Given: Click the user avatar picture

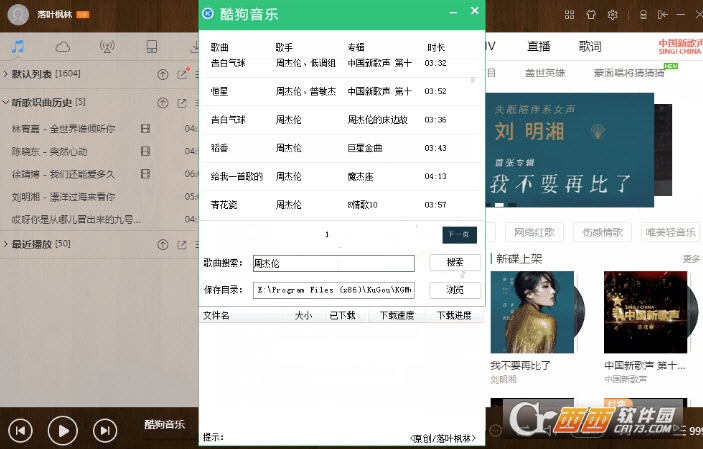Looking at the screenshot, I should click(18, 15).
